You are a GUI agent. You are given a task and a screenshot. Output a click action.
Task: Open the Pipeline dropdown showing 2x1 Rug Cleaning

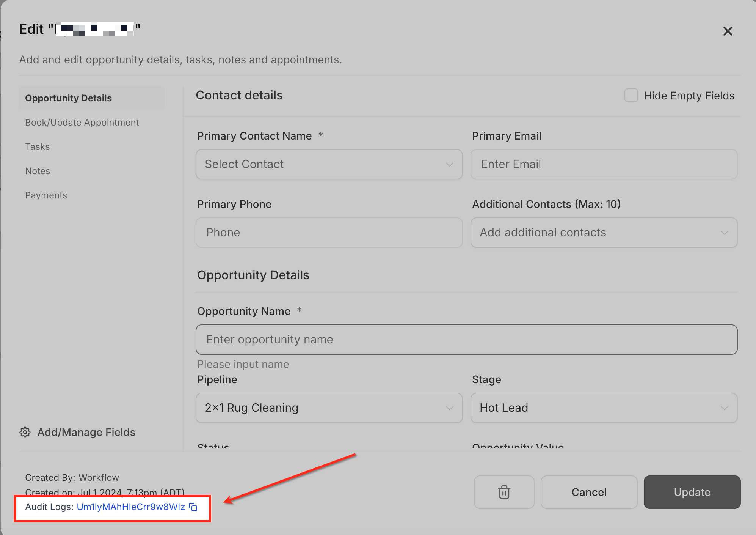[329, 408]
